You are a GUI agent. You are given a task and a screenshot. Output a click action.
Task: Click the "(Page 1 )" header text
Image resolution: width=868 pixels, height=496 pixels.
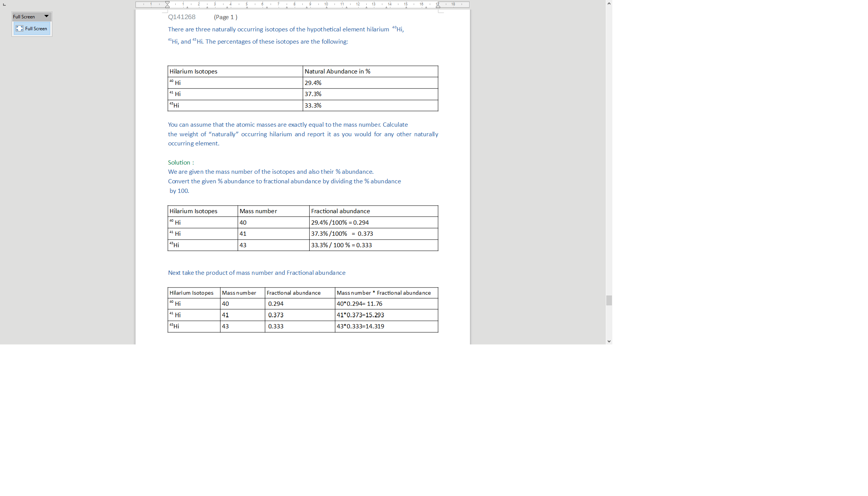tap(225, 17)
